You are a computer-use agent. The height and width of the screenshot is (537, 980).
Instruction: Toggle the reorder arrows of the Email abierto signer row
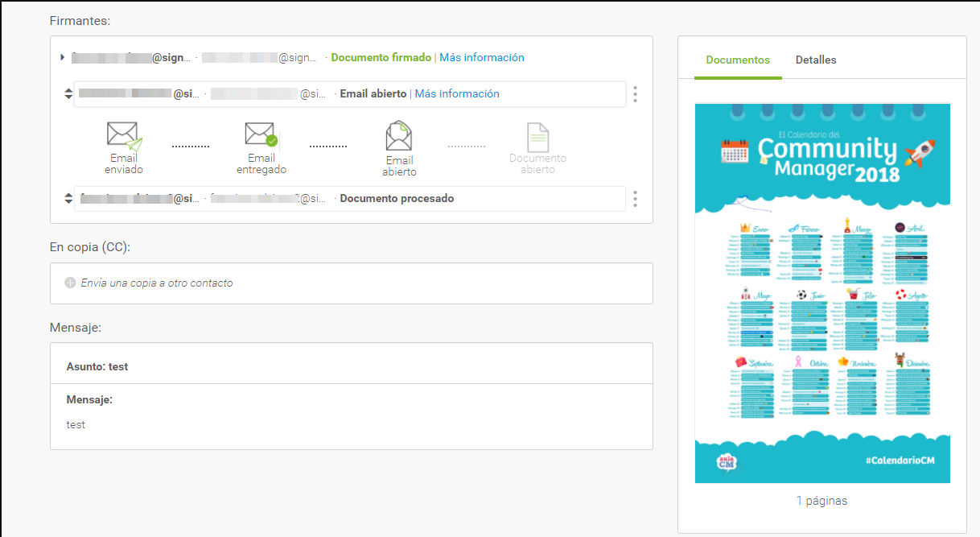tap(68, 94)
